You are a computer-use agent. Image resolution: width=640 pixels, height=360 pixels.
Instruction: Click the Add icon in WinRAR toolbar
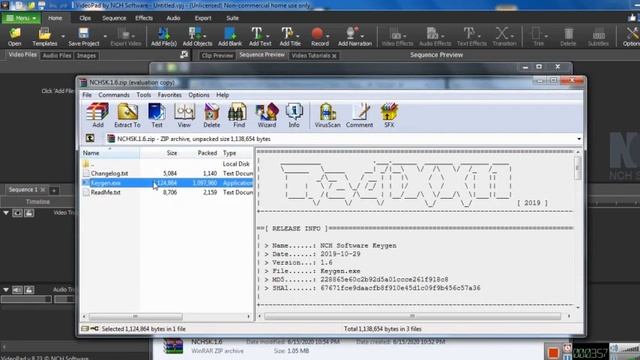98,116
